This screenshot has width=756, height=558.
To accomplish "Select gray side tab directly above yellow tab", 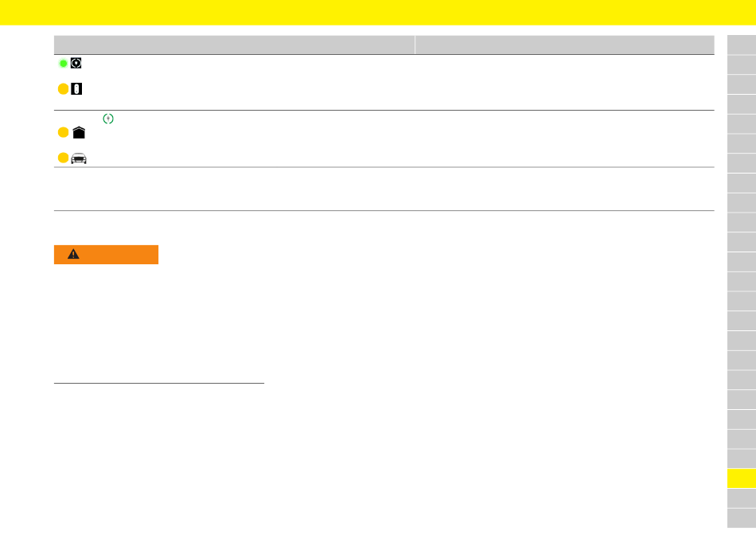I will click(742, 458).
